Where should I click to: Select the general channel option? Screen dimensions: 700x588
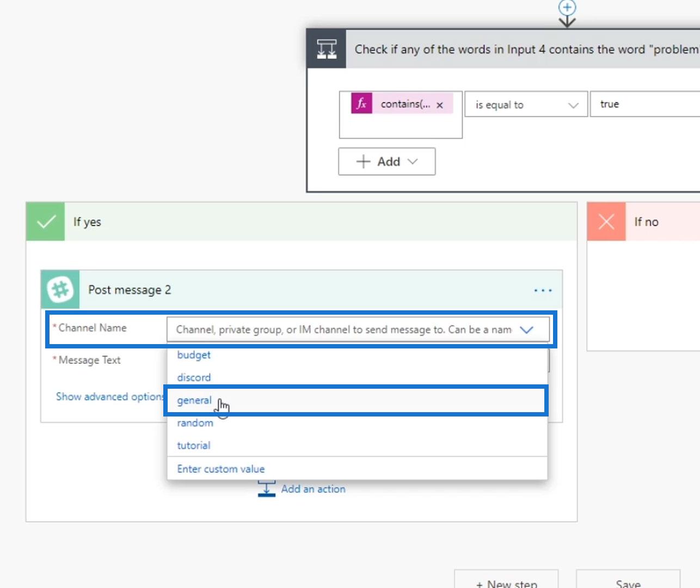[357, 400]
